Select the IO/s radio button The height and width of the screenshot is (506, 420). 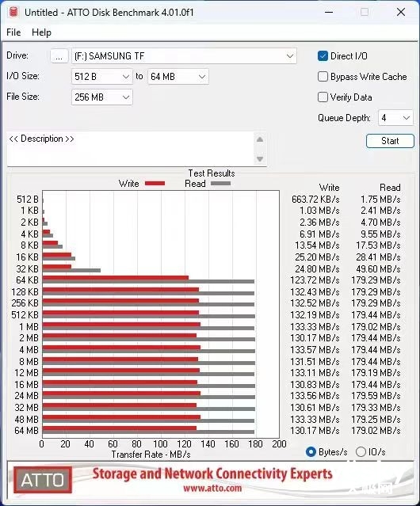pyautogui.click(x=361, y=452)
